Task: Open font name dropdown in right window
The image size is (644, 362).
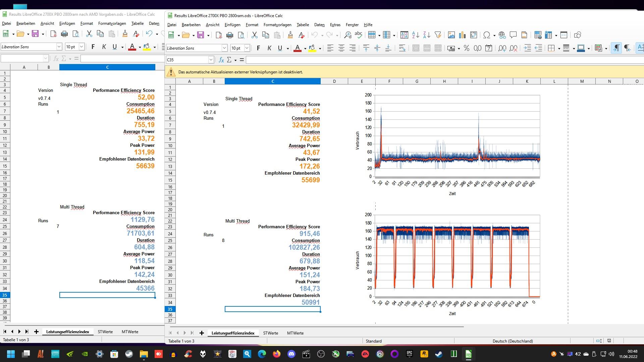Action: (224, 48)
